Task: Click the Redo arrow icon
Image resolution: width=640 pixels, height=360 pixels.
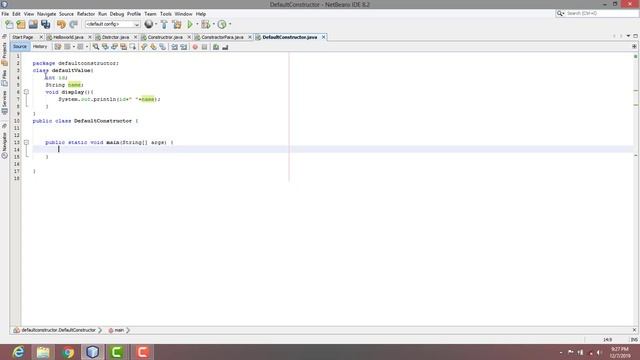Action: 73,24
